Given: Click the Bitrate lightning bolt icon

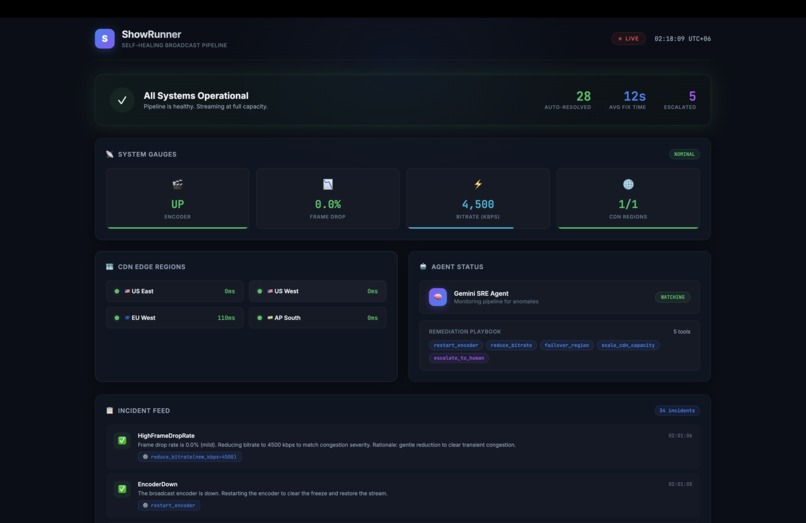Looking at the screenshot, I should 478,184.
